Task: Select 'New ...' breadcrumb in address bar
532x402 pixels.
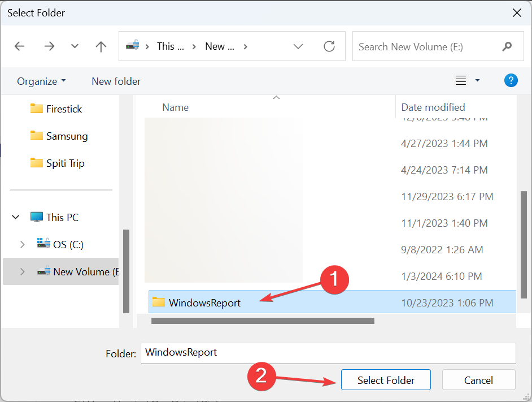Action: point(220,46)
